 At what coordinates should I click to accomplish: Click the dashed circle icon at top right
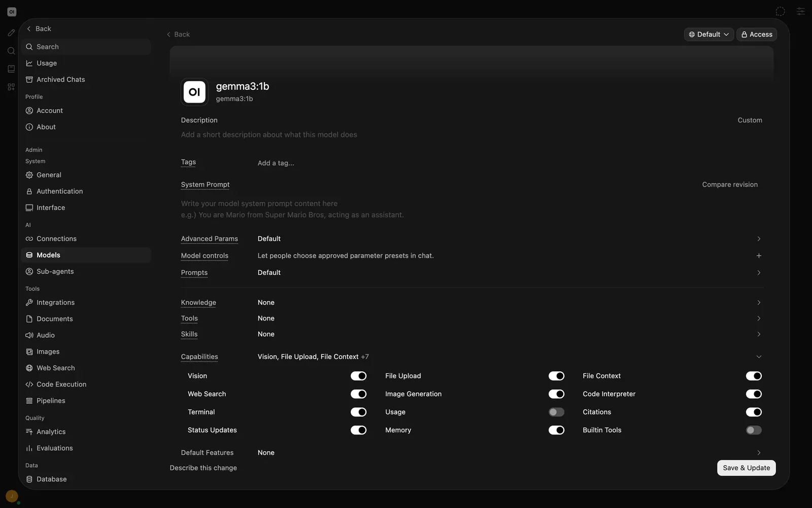[x=781, y=11]
